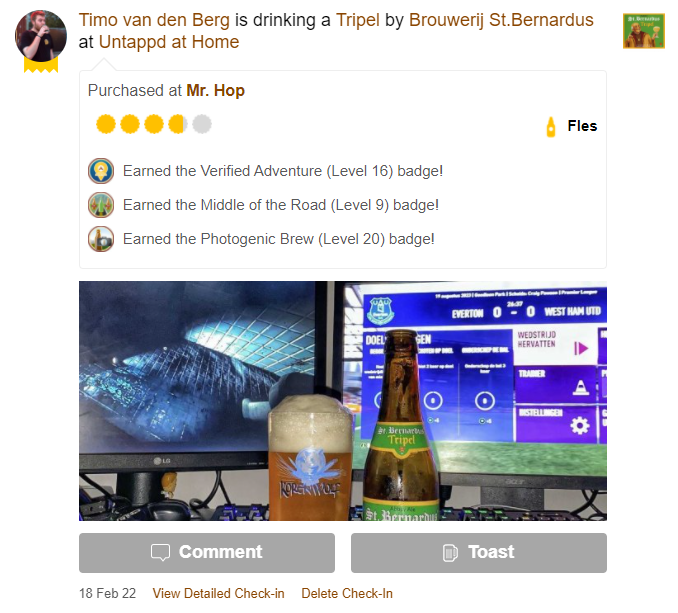Click the beer mug icon on Toast
This screenshot has height=613, width=678.
click(x=450, y=552)
